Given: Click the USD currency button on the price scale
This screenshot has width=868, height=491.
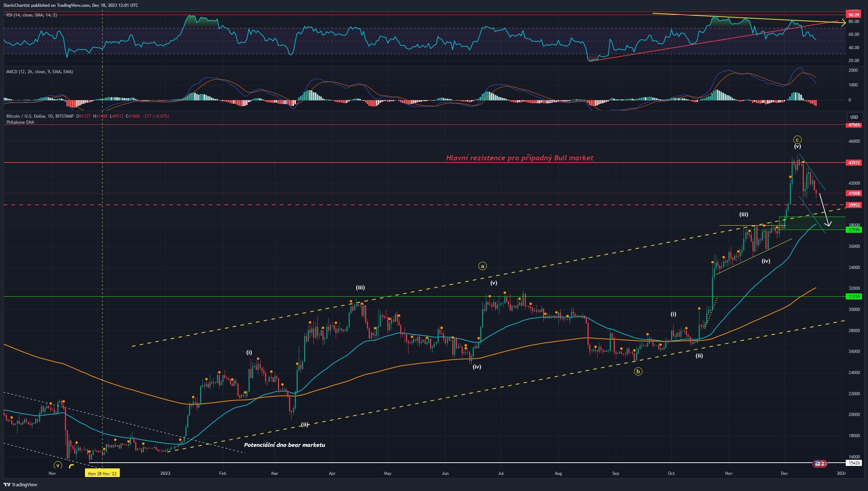Looking at the screenshot, I should 854,117.
